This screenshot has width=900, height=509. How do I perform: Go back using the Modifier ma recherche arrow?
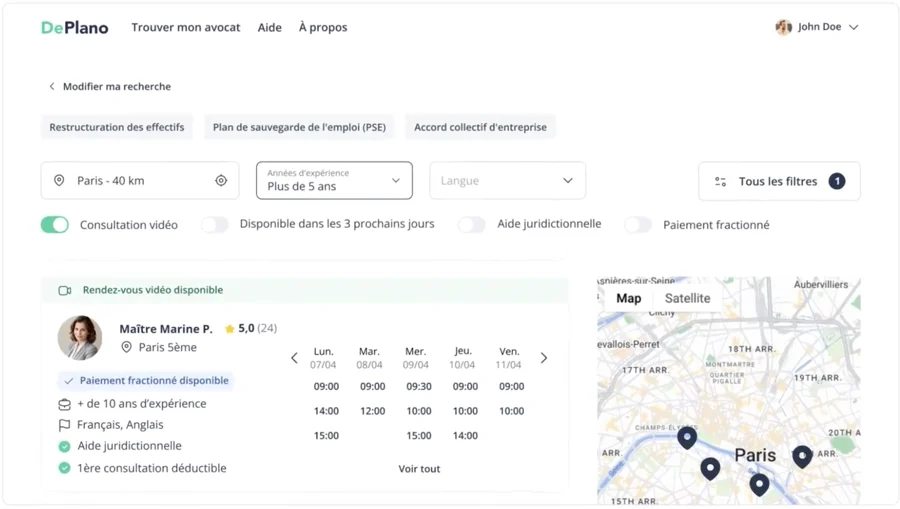[52, 87]
